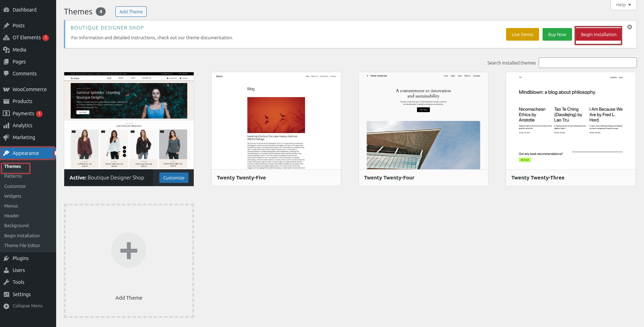644x327 pixels.
Task: Open the Patterns submenu item
Action: (13, 176)
